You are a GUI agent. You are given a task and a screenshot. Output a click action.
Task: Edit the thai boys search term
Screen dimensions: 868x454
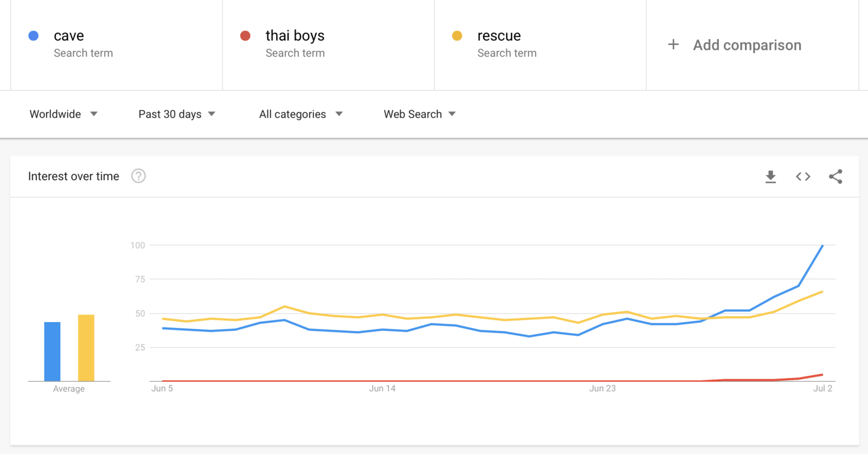pos(295,36)
